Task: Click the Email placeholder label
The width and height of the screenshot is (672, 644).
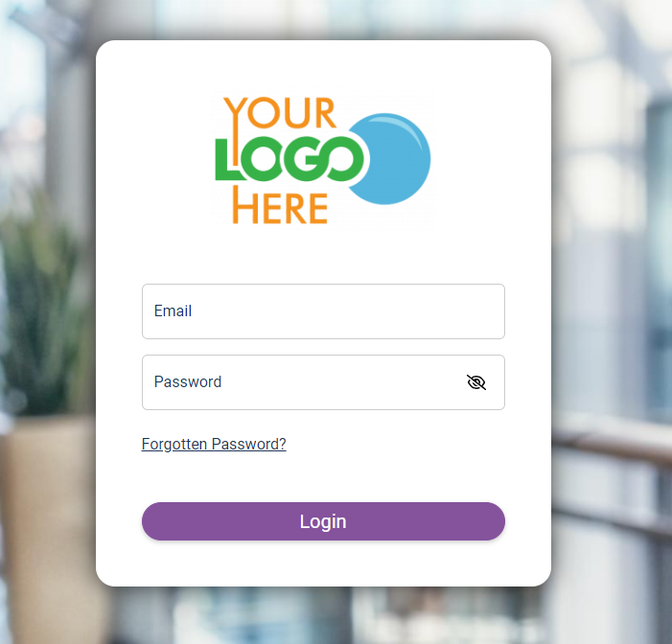Action: pos(173,311)
